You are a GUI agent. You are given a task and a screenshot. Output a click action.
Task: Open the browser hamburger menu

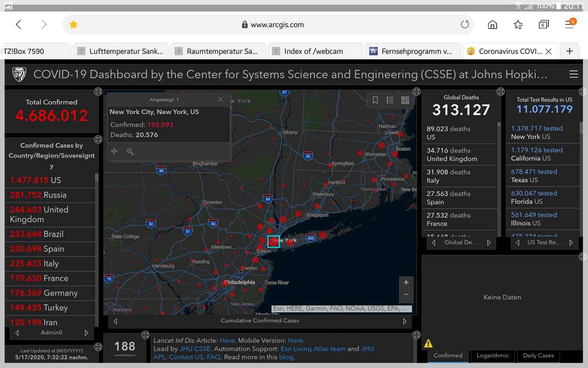tap(570, 24)
